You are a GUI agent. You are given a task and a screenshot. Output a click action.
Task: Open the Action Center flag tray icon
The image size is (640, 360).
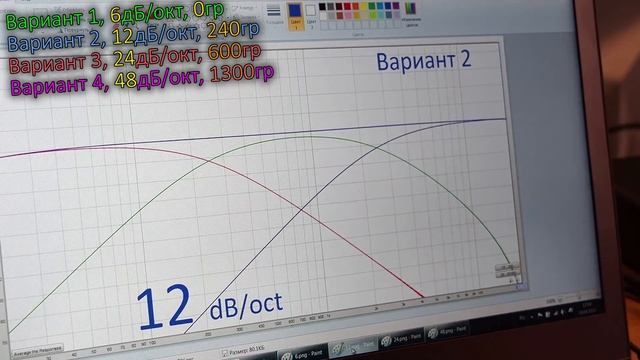540,315
